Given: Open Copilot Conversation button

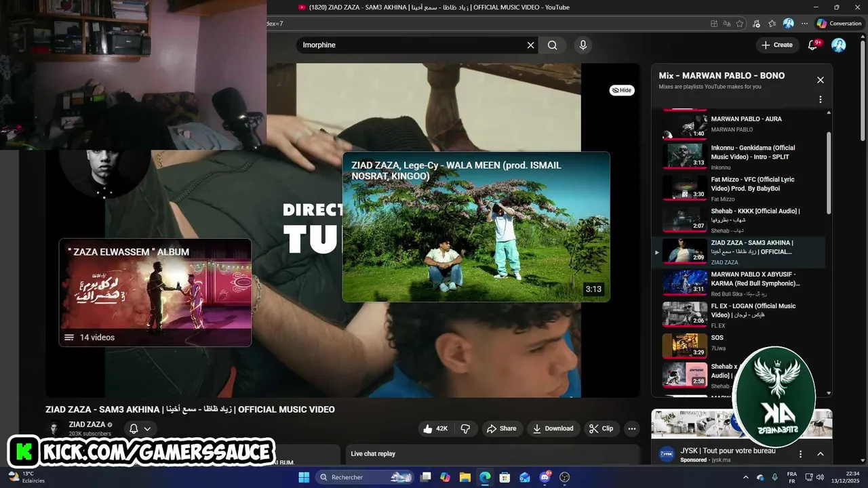Looking at the screenshot, I should (x=840, y=23).
